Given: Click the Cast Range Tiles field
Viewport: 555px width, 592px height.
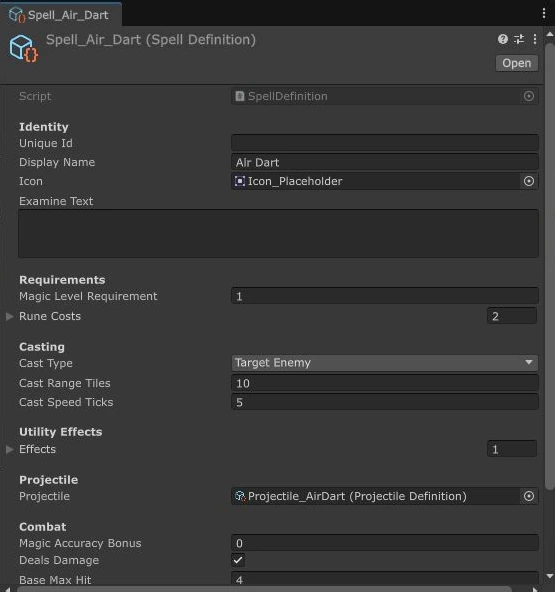Looking at the screenshot, I should 384,383.
